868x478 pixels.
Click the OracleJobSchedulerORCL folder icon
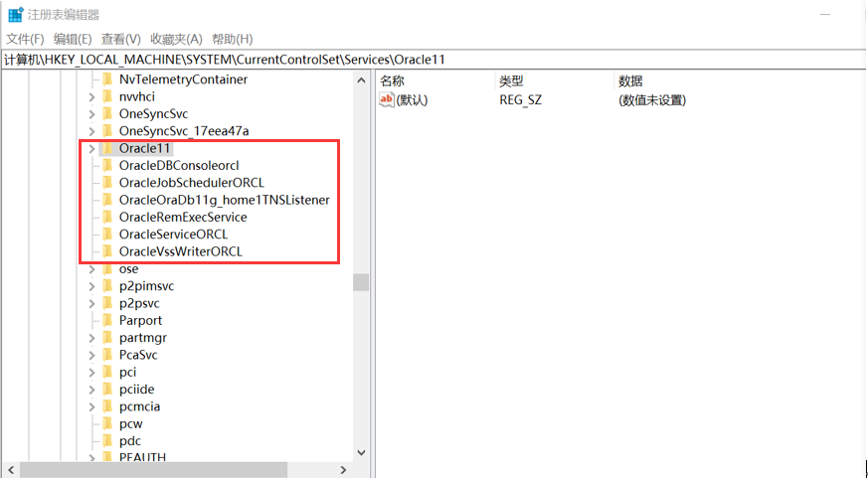pos(108,183)
